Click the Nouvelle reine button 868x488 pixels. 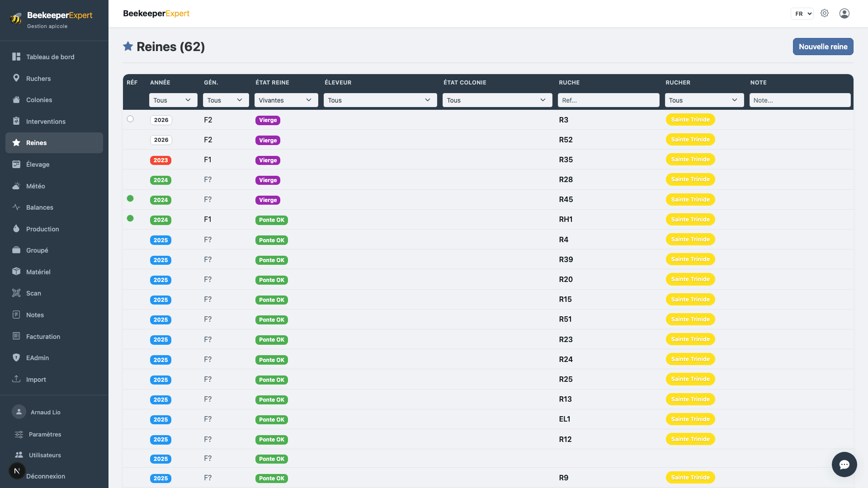823,47
